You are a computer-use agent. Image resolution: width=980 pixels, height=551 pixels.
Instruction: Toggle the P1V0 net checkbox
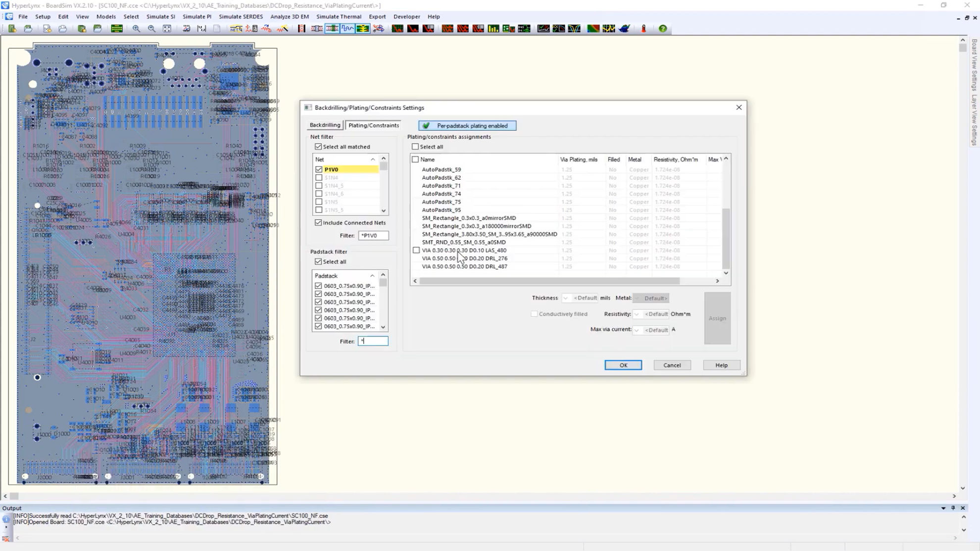pos(319,169)
